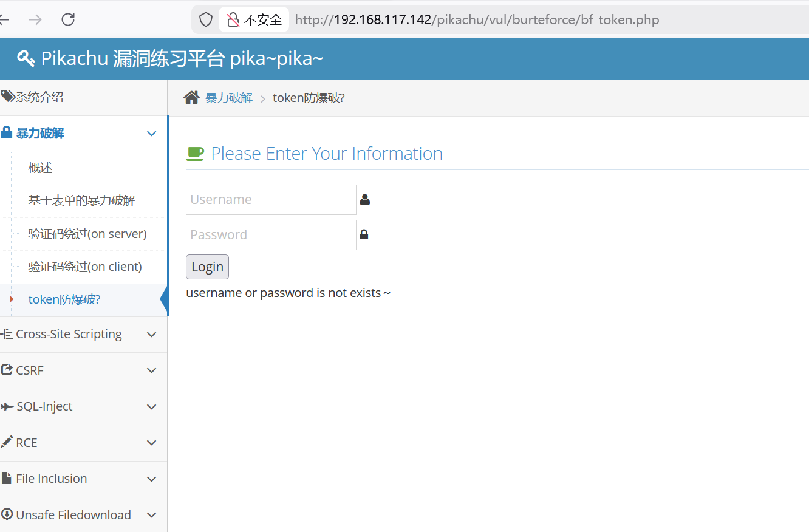The height and width of the screenshot is (532, 809).
Task: Expand the RCE section chevron
Action: point(152,443)
